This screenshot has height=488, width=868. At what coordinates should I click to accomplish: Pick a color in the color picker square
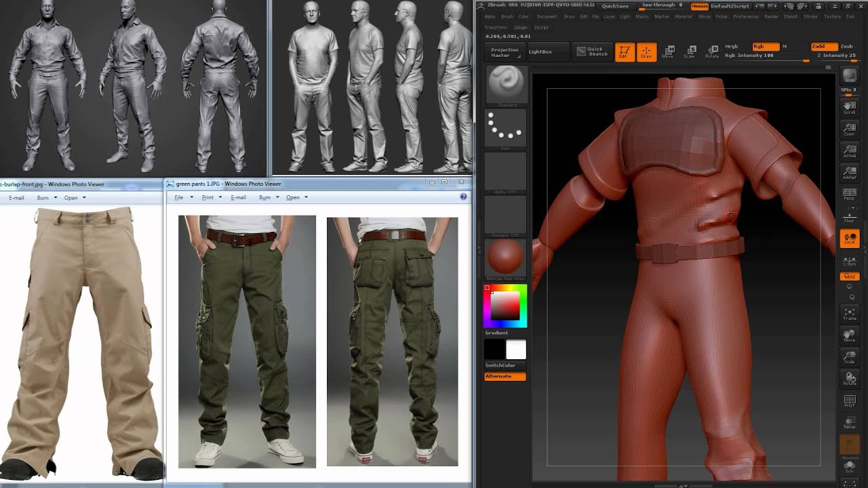pos(505,307)
